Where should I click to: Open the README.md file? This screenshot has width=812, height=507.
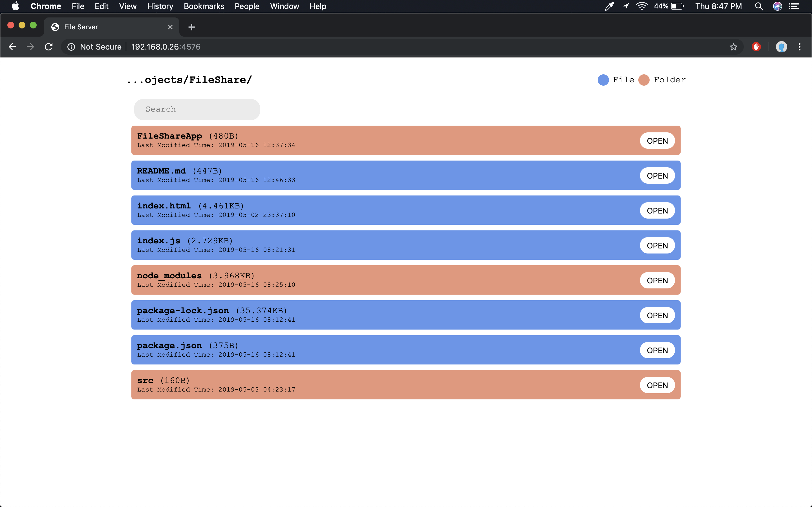click(657, 176)
